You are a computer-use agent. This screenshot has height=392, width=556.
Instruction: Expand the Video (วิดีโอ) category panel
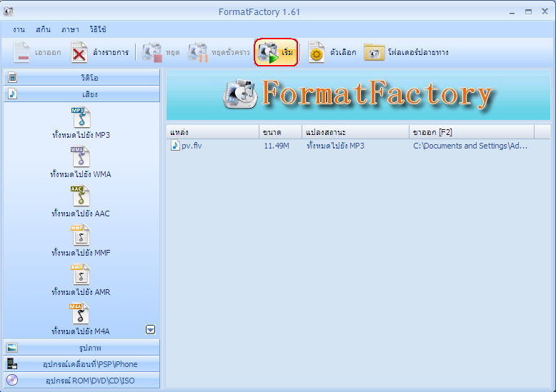coord(81,78)
